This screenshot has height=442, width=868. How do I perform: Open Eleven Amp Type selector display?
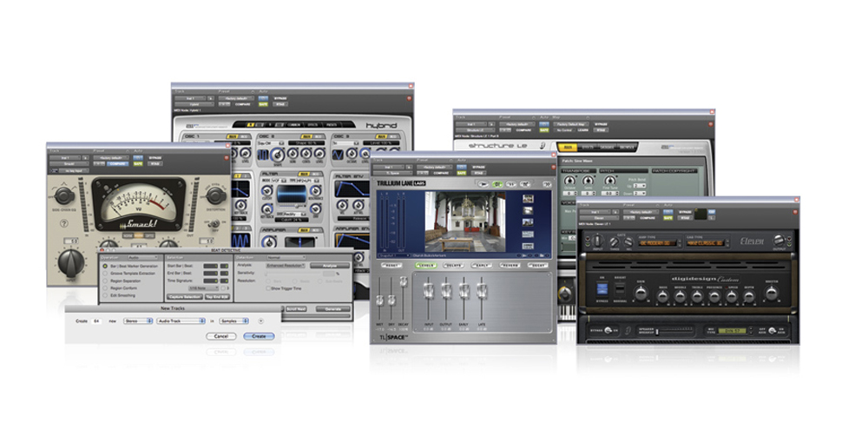658,243
